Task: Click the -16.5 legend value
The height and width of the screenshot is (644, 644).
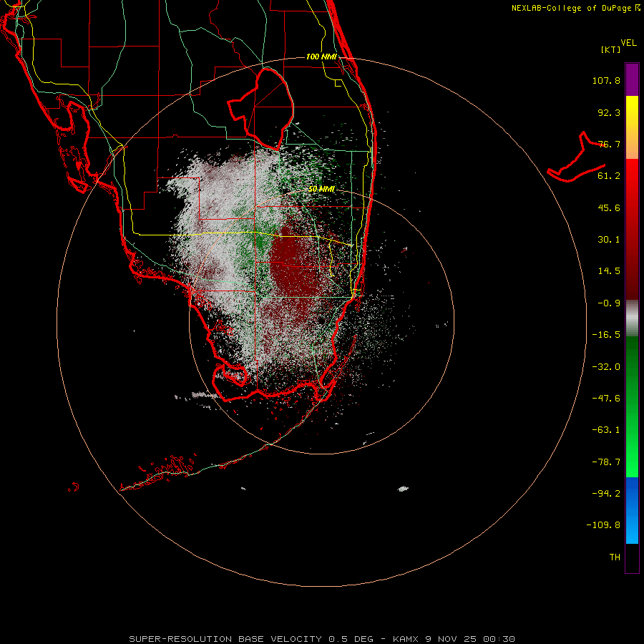Action: [606, 335]
